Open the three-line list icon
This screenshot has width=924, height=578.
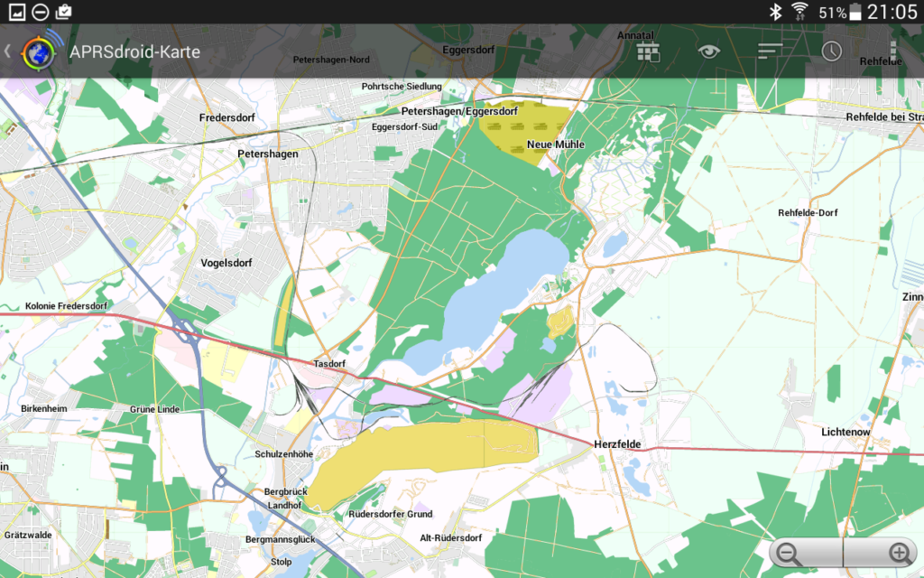coord(770,51)
